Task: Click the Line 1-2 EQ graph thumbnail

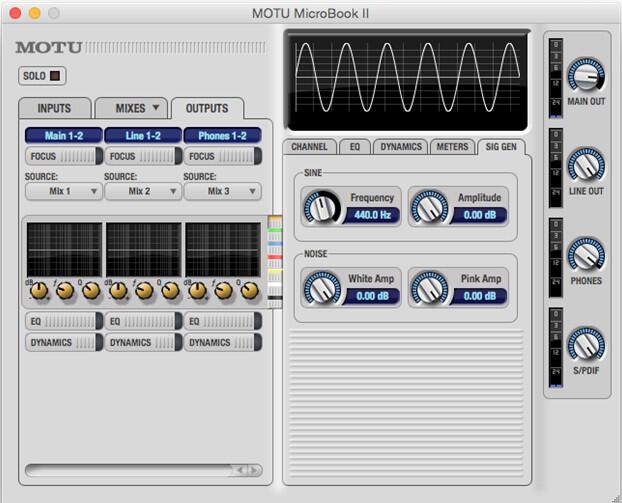Action: [x=144, y=250]
